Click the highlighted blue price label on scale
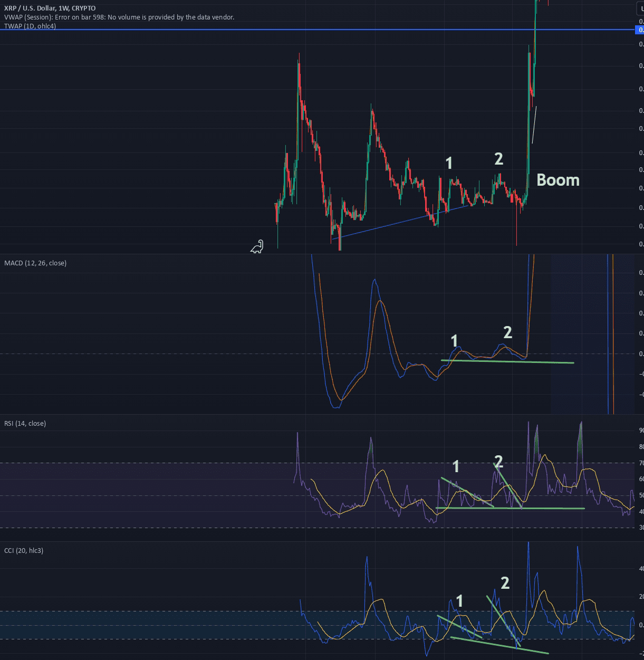The height and width of the screenshot is (660, 644). 639,30
